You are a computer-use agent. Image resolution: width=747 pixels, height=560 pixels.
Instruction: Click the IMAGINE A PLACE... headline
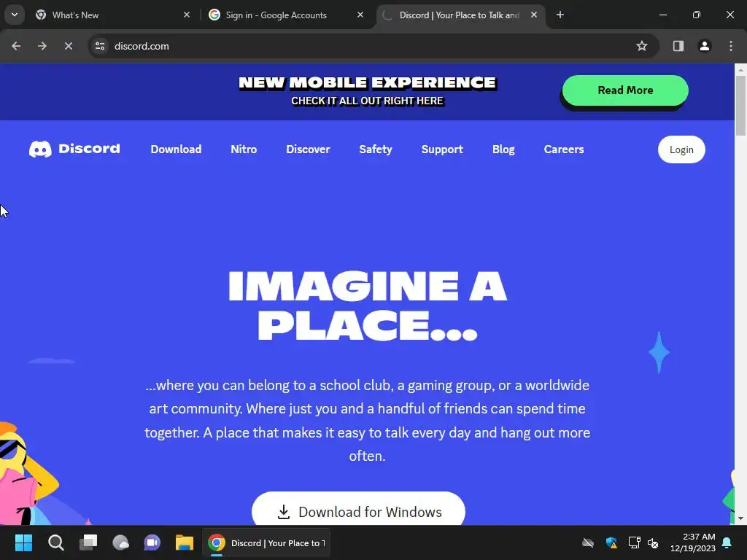[368, 306]
